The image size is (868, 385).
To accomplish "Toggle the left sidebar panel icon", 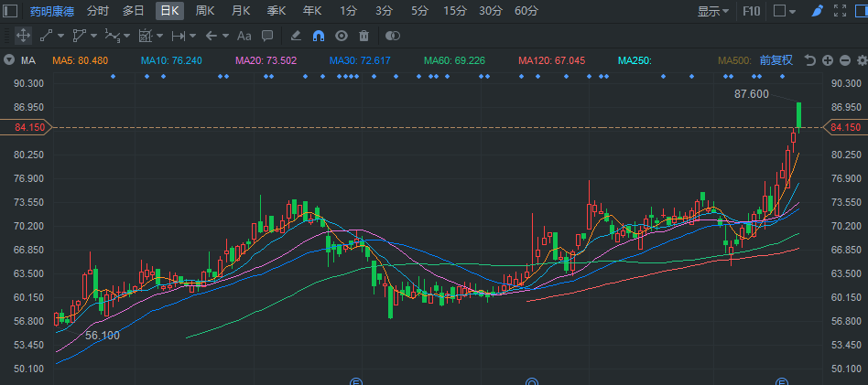I will pos(10,10).
